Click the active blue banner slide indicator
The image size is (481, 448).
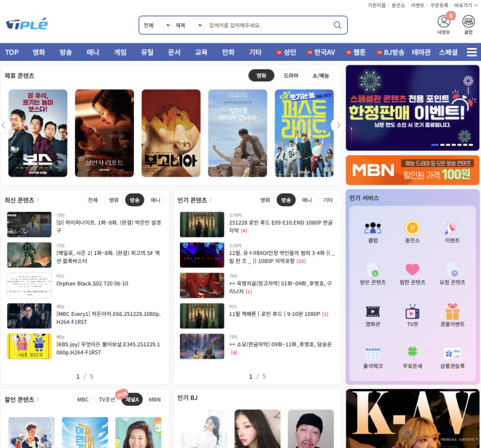click(434, 144)
